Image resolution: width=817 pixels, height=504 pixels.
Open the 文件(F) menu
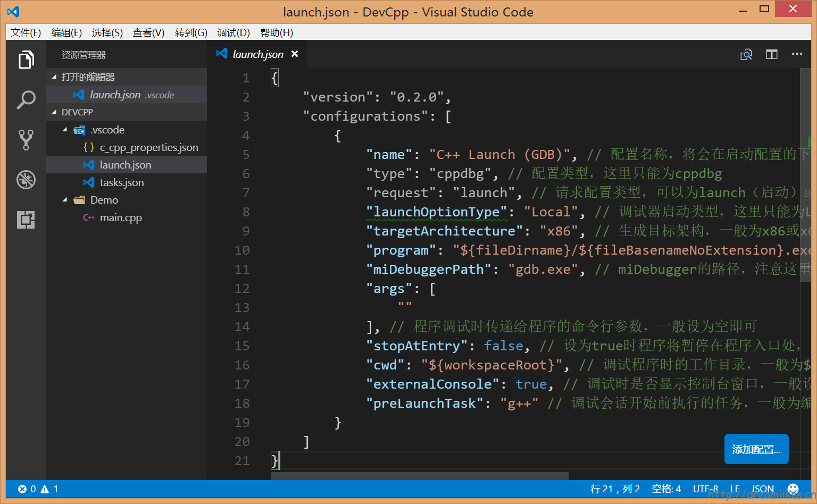point(26,32)
